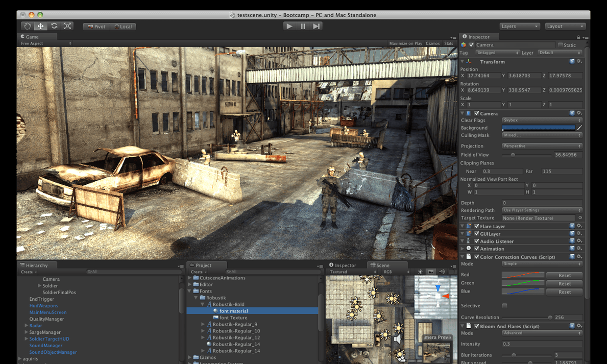
Task: Select the Move (translate) tool
Action: pyautogui.click(x=40, y=27)
